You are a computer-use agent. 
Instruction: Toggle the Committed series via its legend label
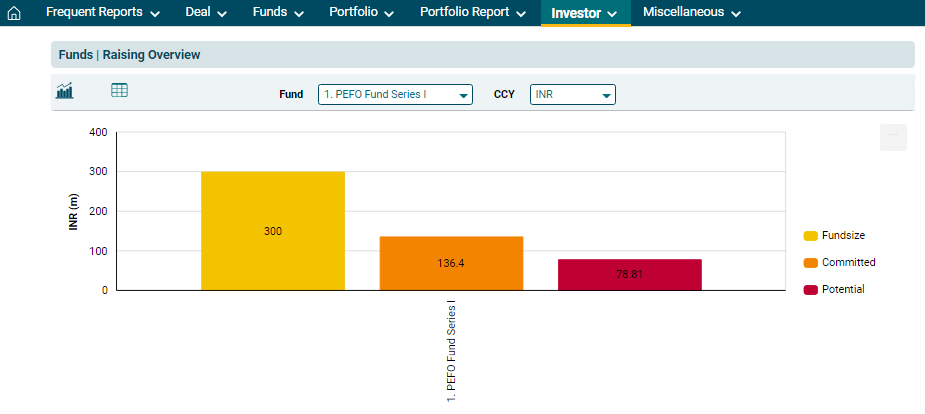point(848,262)
